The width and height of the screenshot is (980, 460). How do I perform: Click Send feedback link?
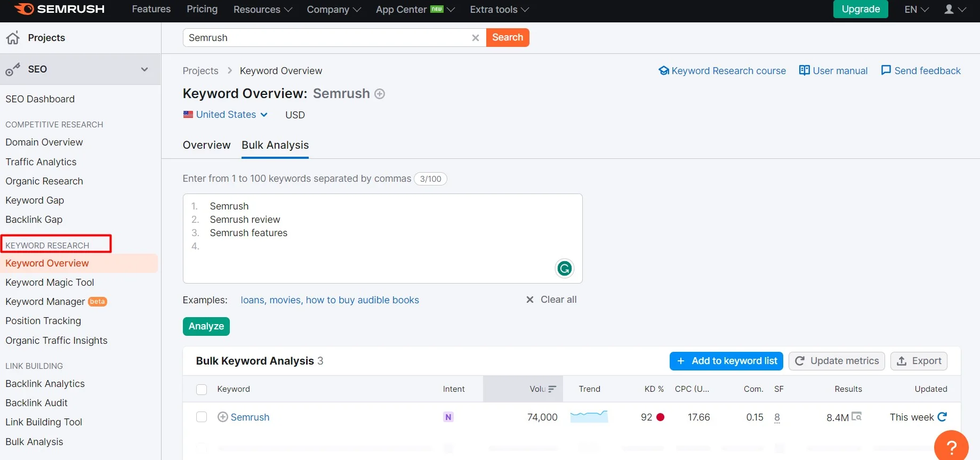[x=921, y=71]
